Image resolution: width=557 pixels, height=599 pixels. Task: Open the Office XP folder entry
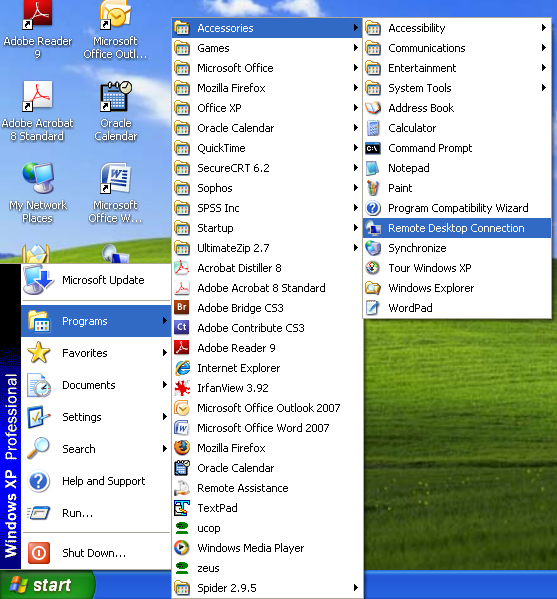click(267, 108)
